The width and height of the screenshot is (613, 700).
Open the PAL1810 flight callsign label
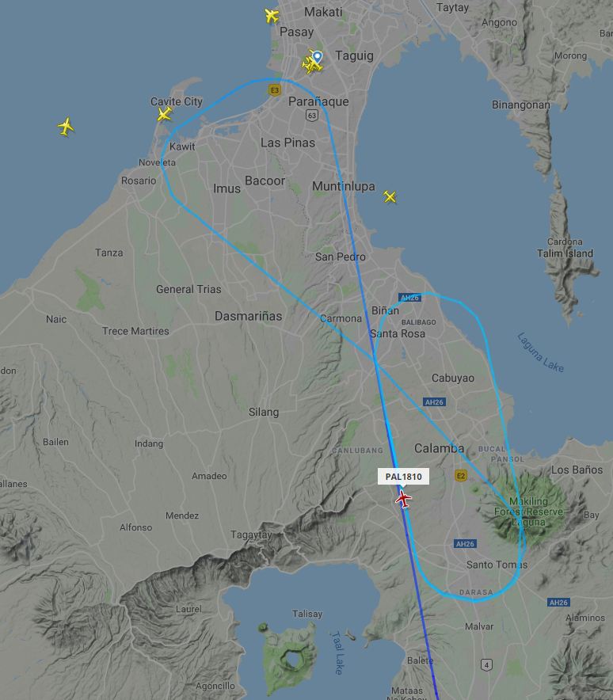[403, 477]
